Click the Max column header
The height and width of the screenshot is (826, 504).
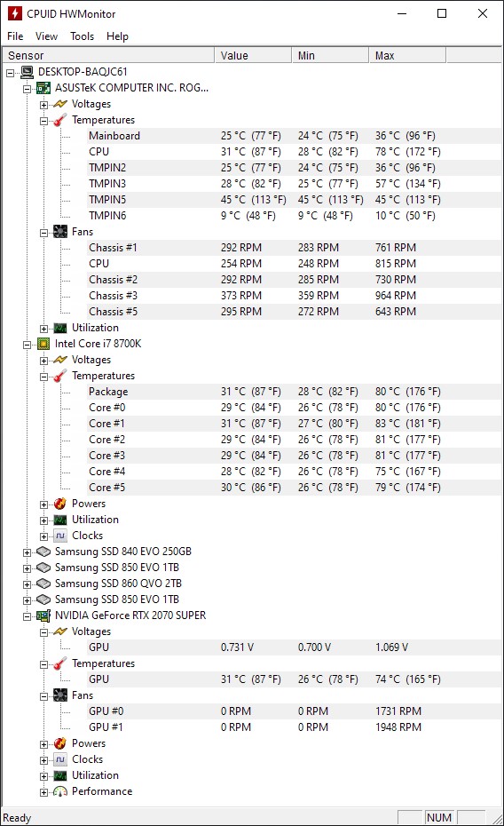pos(407,55)
